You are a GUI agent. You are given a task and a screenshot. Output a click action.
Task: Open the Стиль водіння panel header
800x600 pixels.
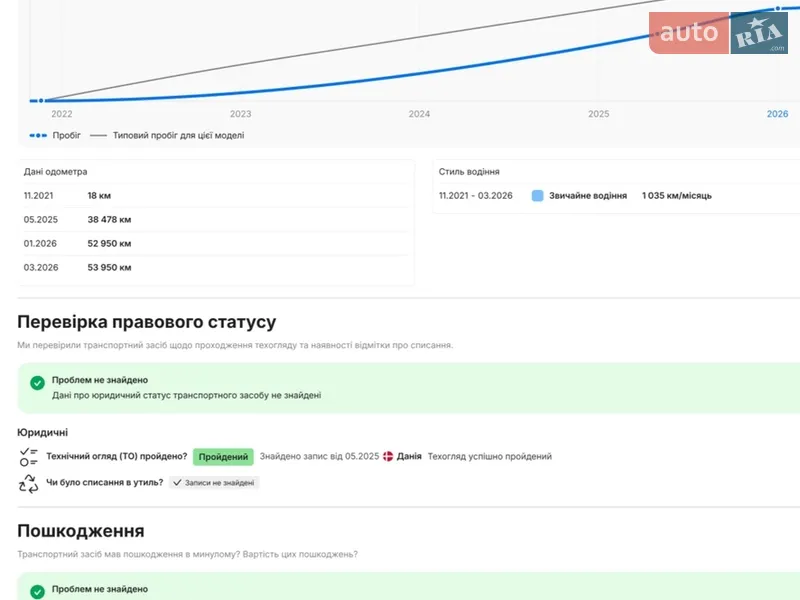pyautogui.click(x=469, y=172)
